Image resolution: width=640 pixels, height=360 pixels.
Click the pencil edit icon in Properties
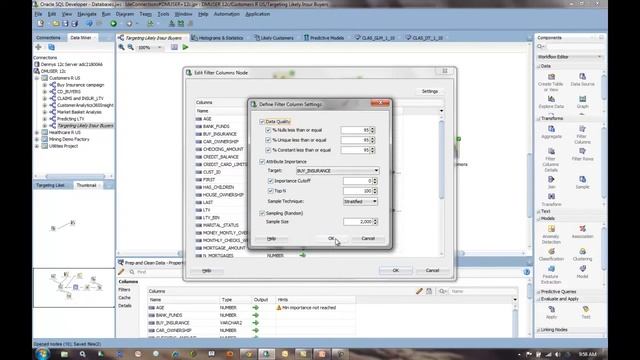[121, 272]
